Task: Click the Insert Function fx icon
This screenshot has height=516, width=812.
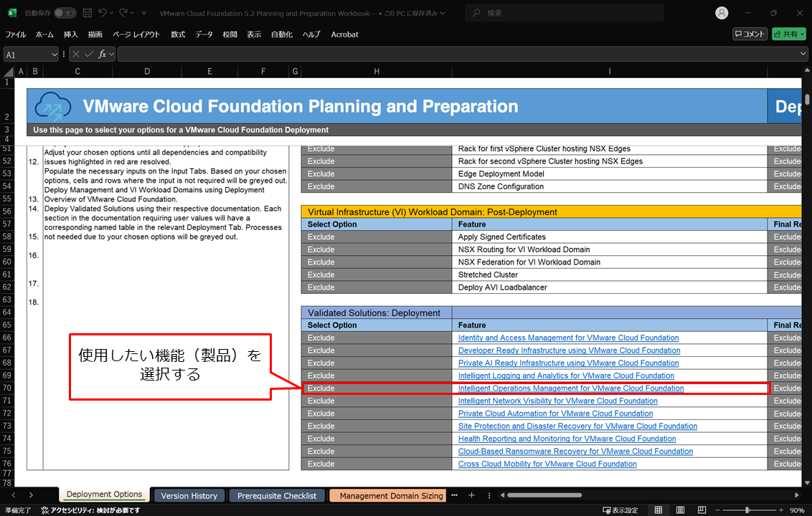Action: tap(102, 54)
